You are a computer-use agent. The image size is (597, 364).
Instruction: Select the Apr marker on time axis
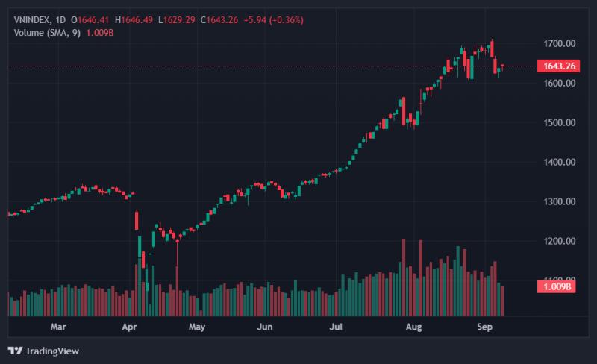[129, 327]
